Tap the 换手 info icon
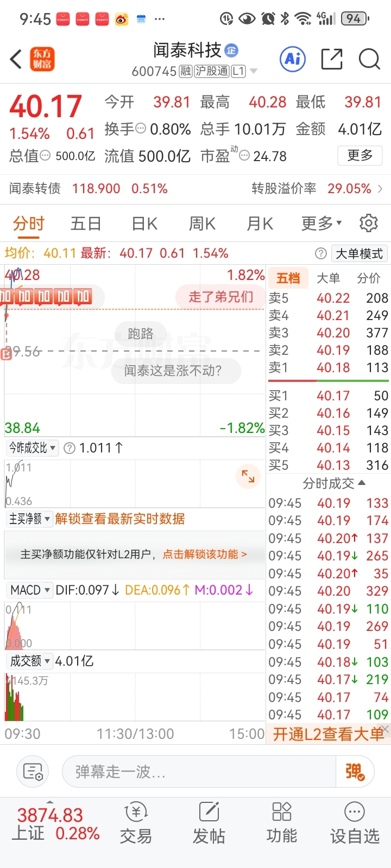The height and width of the screenshot is (868, 391). pos(141,129)
